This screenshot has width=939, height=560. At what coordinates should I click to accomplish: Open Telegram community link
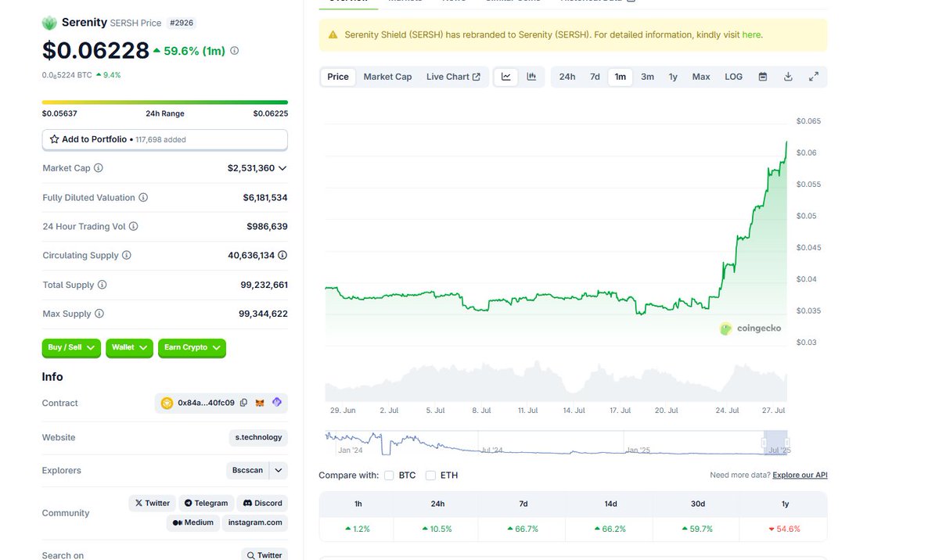tap(206, 503)
